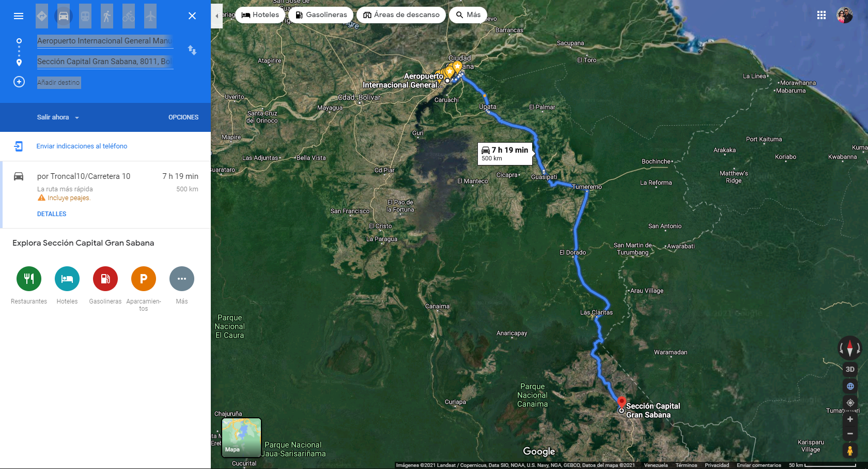This screenshot has width=868, height=469.
Task: Expand Más search categories chip
Action: [x=468, y=15]
